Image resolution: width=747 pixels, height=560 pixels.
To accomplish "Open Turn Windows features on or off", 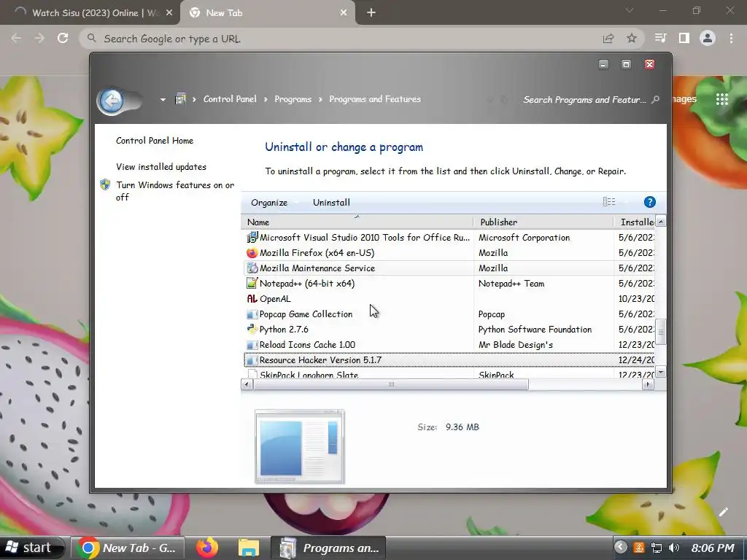I will [175, 191].
